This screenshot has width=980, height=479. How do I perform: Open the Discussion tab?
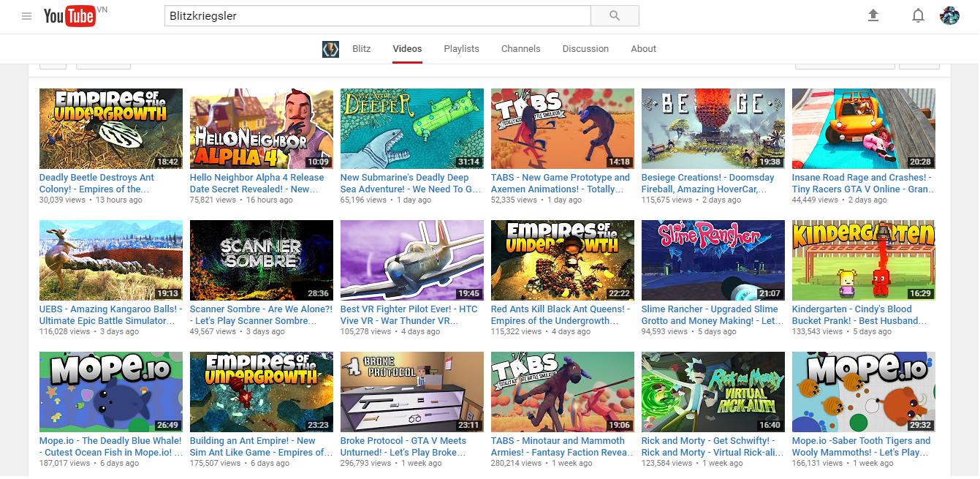[x=585, y=49]
